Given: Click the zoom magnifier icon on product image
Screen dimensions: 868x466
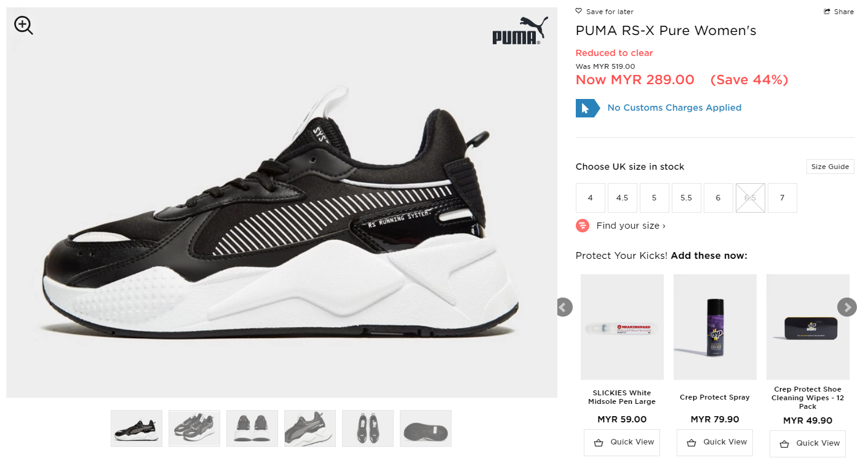Looking at the screenshot, I should (x=23, y=25).
